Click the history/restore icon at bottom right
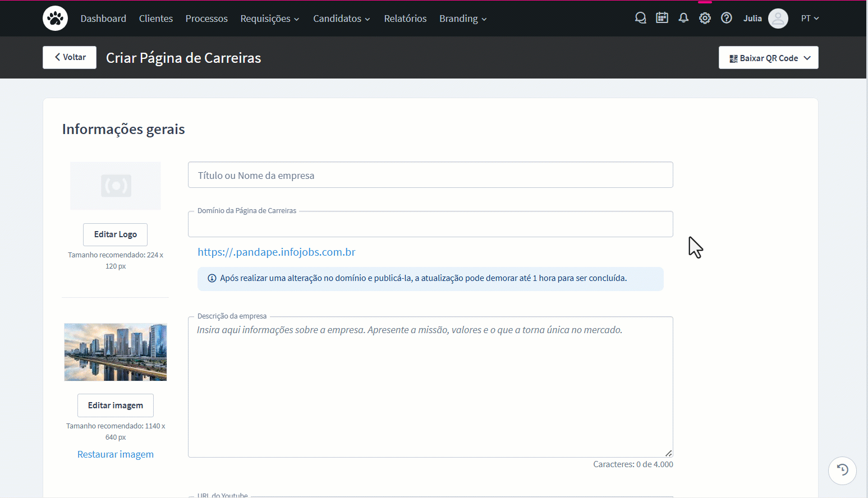Viewport: 868px width, 498px height. click(x=842, y=471)
